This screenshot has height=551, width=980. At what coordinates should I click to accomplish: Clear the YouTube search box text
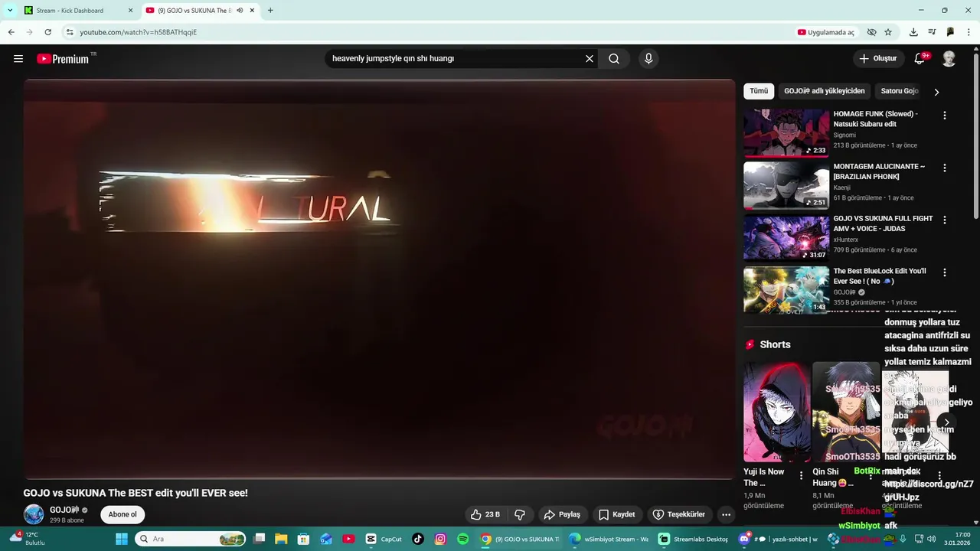590,59
